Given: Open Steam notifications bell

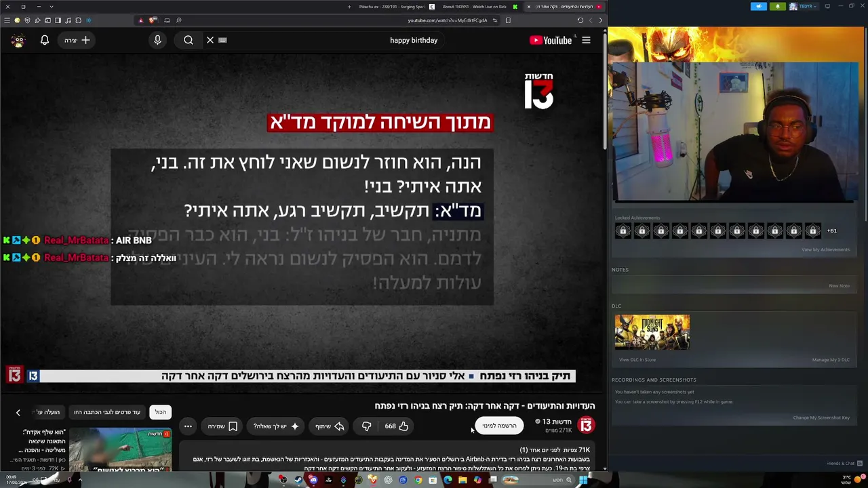Looking at the screenshot, I should click(778, 7).
